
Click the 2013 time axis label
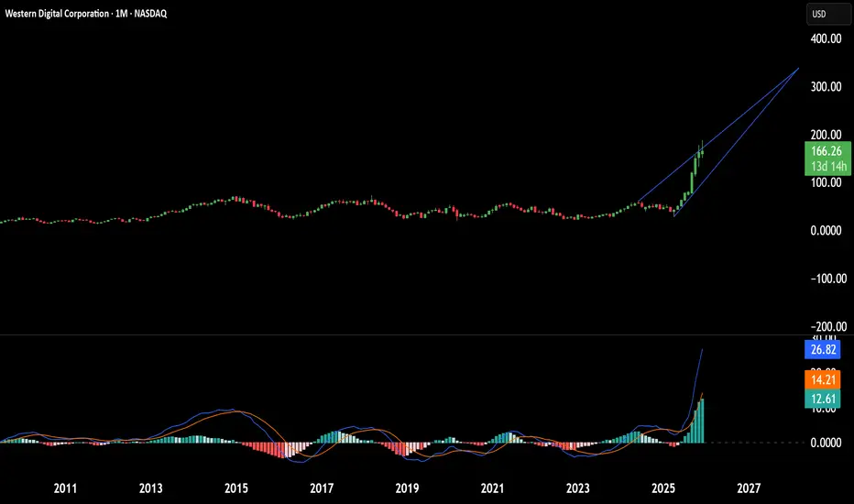[x=151, y=488]
